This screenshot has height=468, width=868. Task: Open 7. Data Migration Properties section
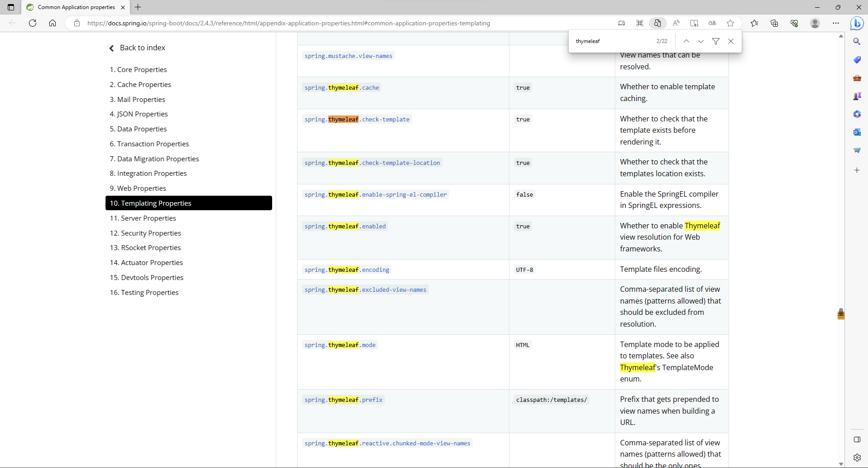coord(154,159)
